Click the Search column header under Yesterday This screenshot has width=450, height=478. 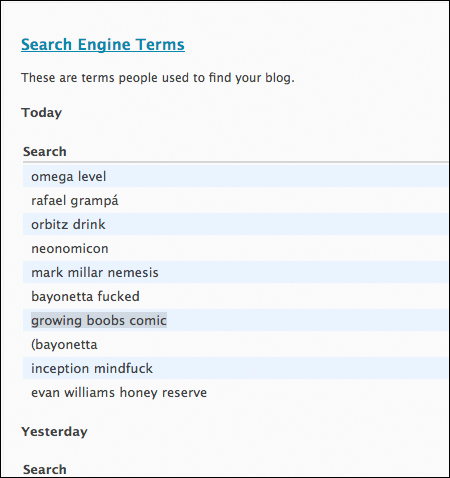45,469
